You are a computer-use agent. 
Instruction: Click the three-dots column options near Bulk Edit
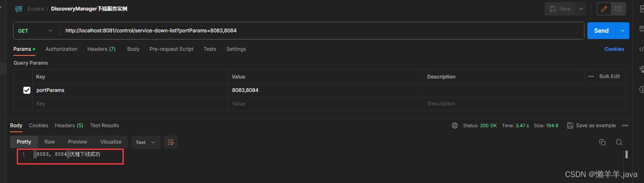click(591, 76)
